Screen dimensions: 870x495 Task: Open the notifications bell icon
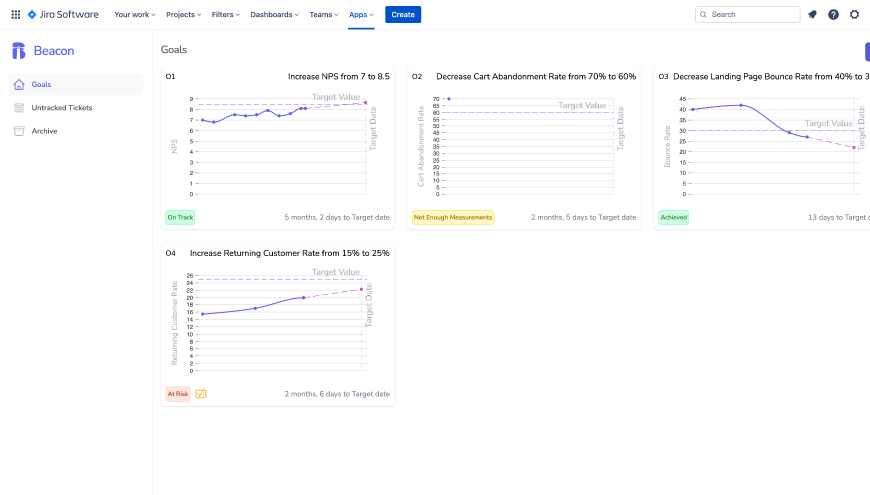[x=812, y=15]
